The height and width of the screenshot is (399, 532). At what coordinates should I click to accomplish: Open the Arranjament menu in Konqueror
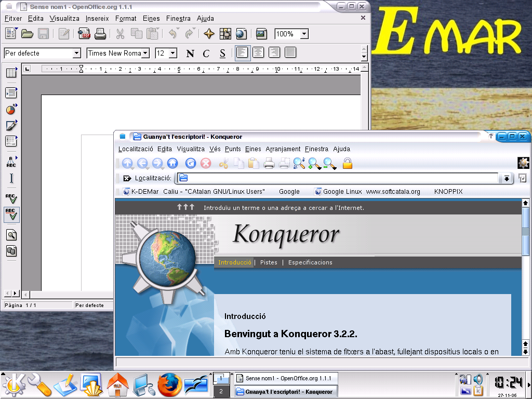283,149
